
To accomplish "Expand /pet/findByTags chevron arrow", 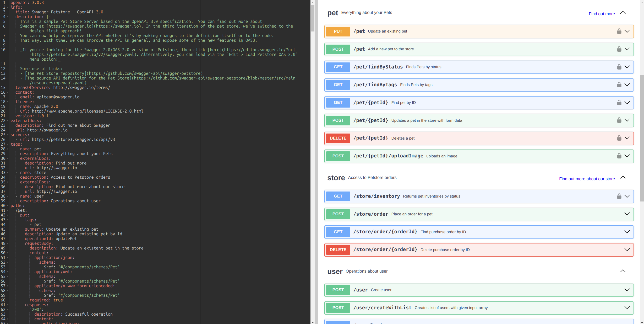I will (627, 85).
